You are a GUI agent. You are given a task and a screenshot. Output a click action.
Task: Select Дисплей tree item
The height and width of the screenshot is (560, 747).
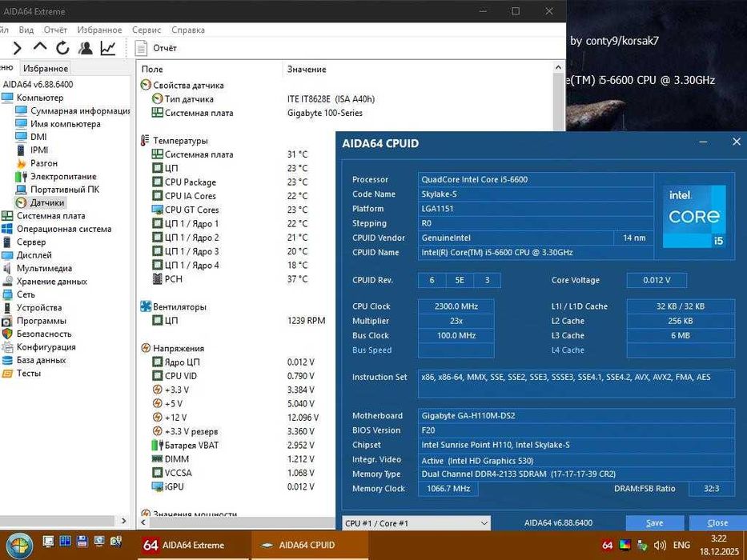pyautogui.click(x=34, y=254)
